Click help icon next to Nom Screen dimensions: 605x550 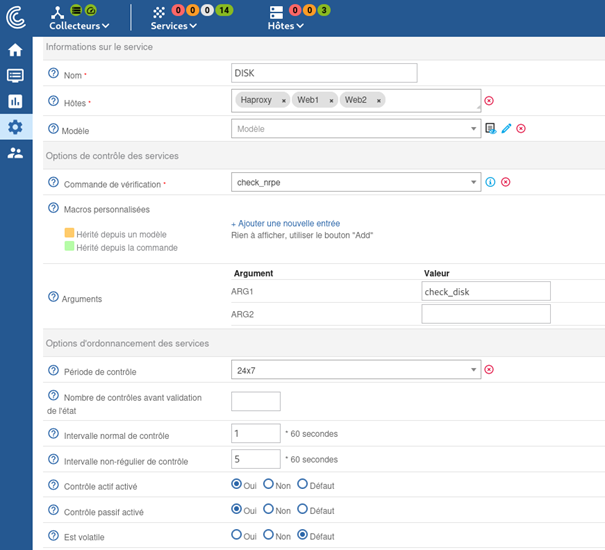pos(54,74)
